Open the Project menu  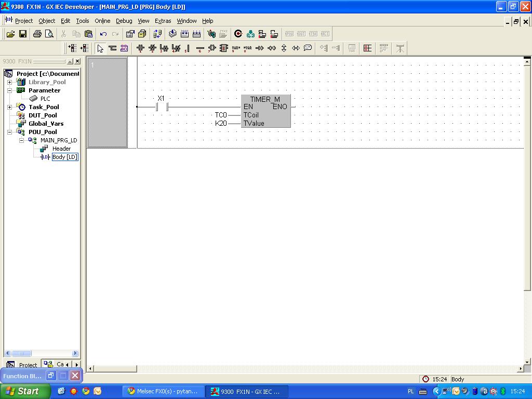pyautogui.click(x=24, y=21)
